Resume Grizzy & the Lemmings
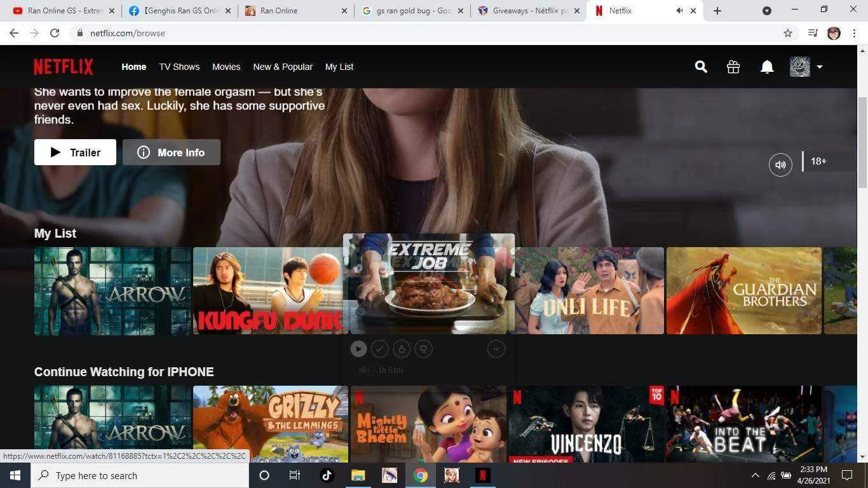 click(x=271, y=424)
